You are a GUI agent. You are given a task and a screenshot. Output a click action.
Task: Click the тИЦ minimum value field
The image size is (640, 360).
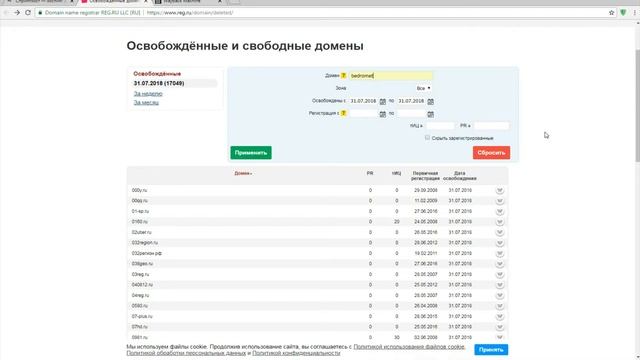[x=440, y=126]
